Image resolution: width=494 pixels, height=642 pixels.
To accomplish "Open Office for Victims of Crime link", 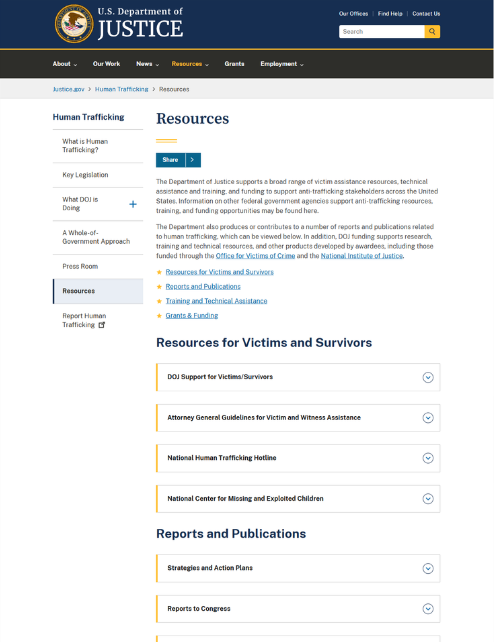I will 255,256.
